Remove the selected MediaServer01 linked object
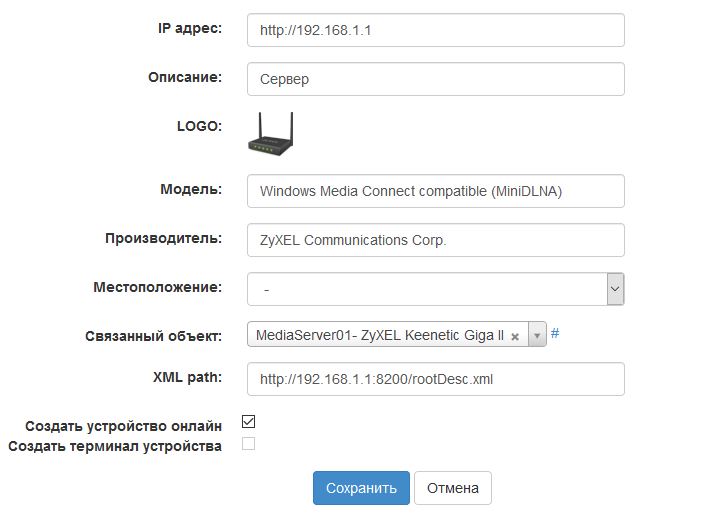 point(515,336)
